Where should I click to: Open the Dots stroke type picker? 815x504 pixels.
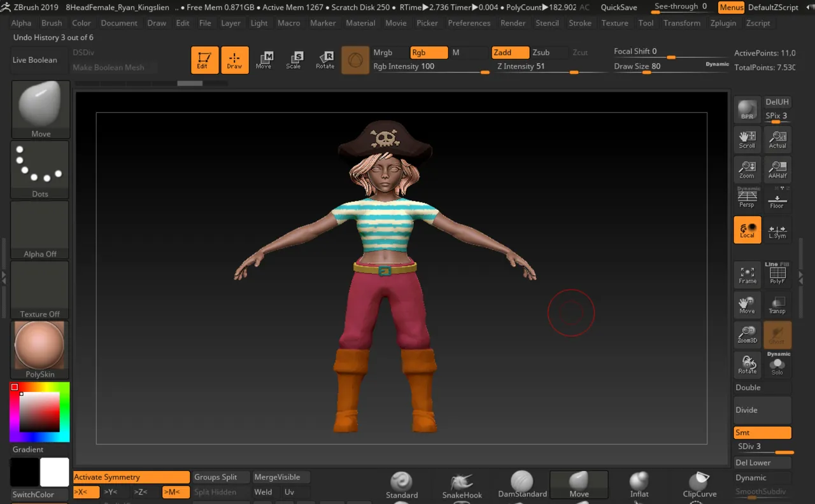(x=40, y=169)
